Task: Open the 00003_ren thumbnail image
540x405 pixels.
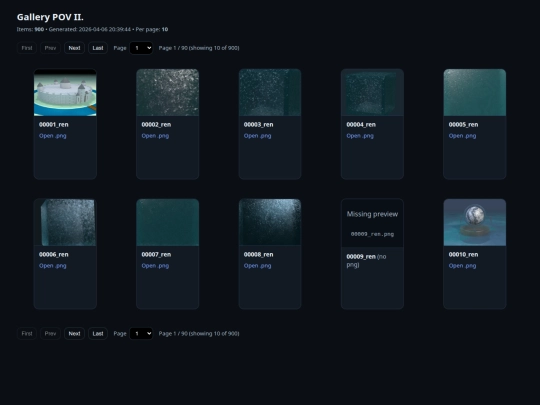Action: coord(270,93)
